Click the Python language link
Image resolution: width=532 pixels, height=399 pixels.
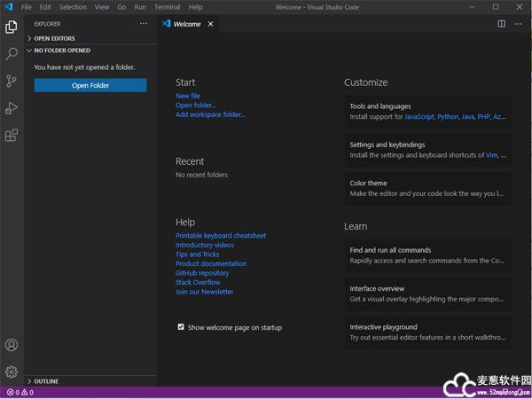(x=448, y=117)
